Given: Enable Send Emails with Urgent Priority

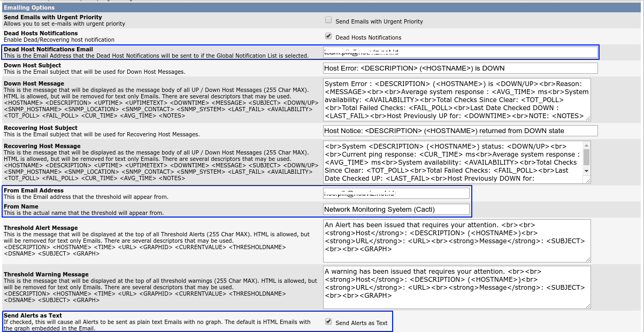Looking at the screenshot, I should point(328,19).
